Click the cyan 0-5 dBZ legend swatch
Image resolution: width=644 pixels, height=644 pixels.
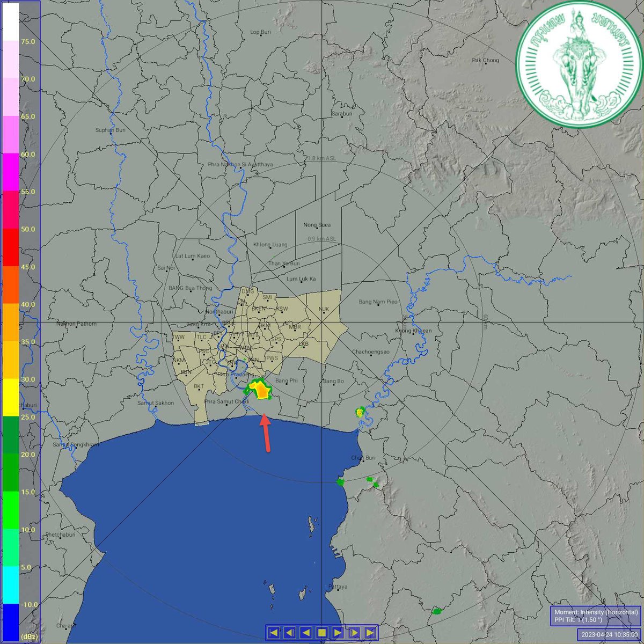click(x=11, y=586)
